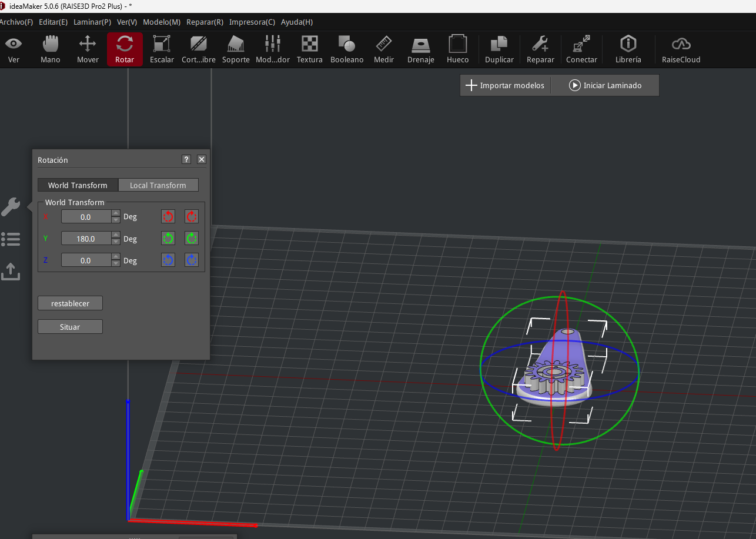This screenshot has width=756, height=539.
Task: Select World Transform mode
Action: click(78, 185)
